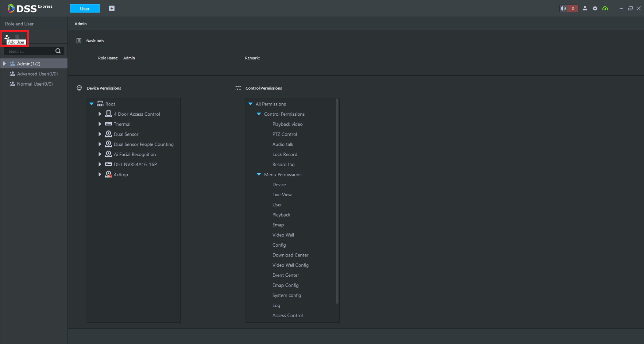Switch to the User tab
The height and width of the screenshot is (344, 644).
point(85,8)
